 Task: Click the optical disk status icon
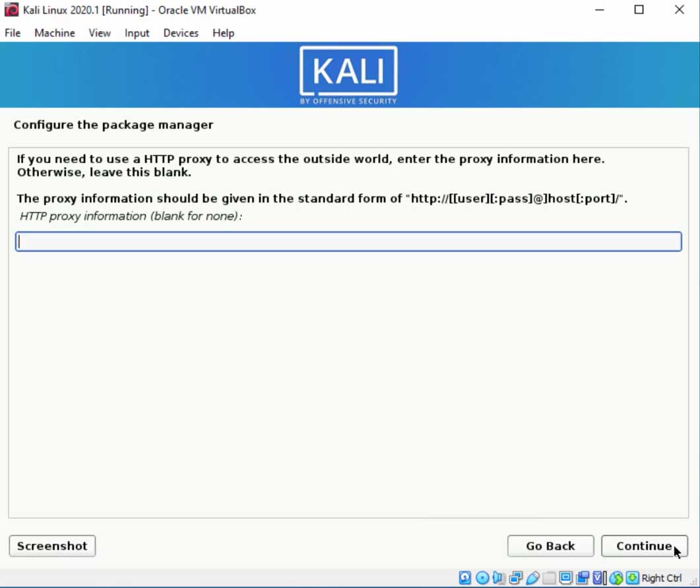click(482, 577)
